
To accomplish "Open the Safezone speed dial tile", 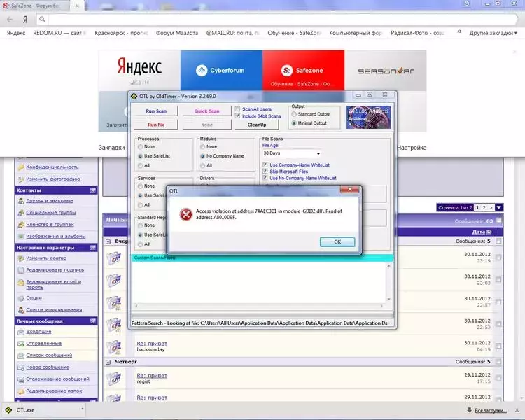I will point(303,70).
